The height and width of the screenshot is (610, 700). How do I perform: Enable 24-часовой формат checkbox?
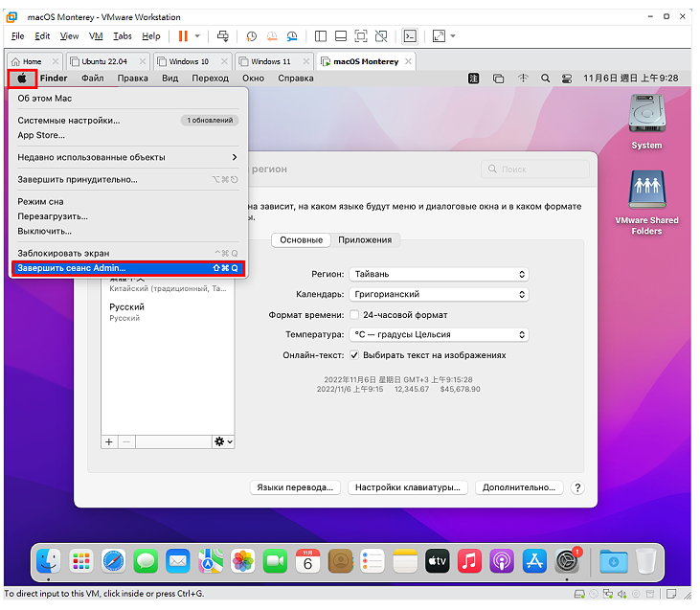(x=354, y=315)
